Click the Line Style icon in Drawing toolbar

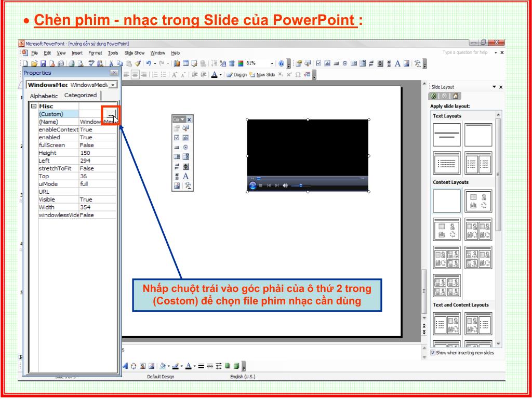[x=201, y=366]
